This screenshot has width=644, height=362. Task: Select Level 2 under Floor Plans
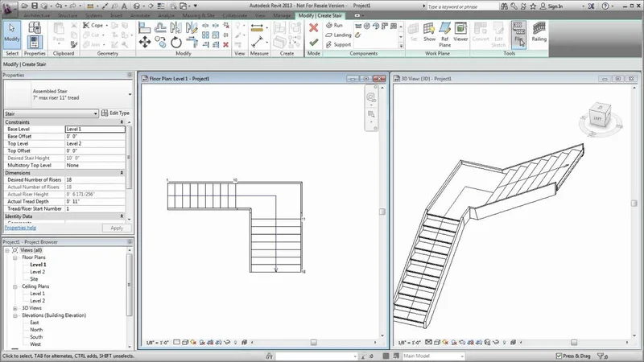point(37,272)
